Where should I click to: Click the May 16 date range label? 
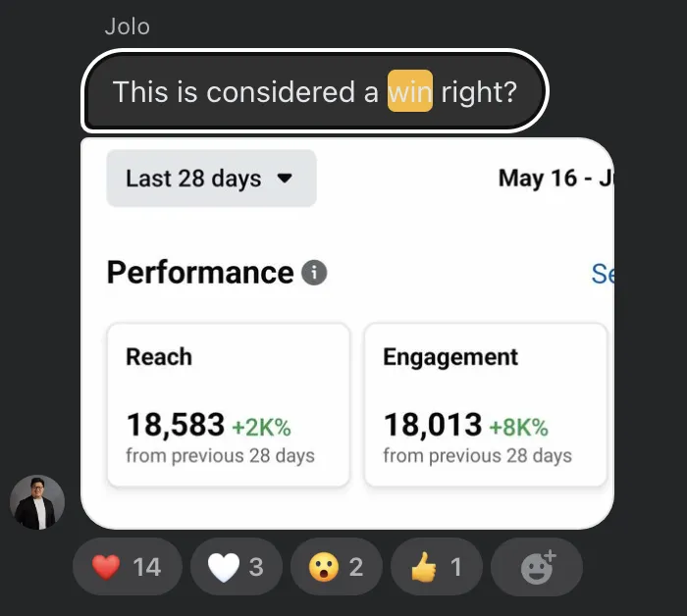click(555, 179)
